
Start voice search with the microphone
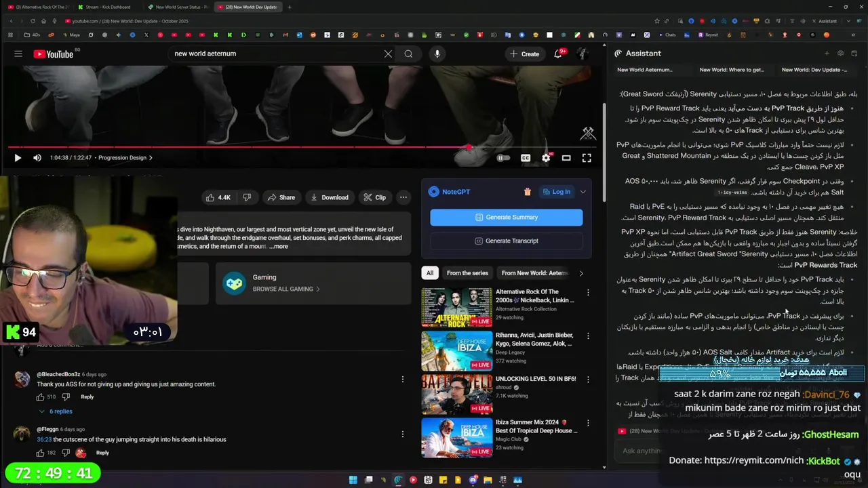coord(437,54)
